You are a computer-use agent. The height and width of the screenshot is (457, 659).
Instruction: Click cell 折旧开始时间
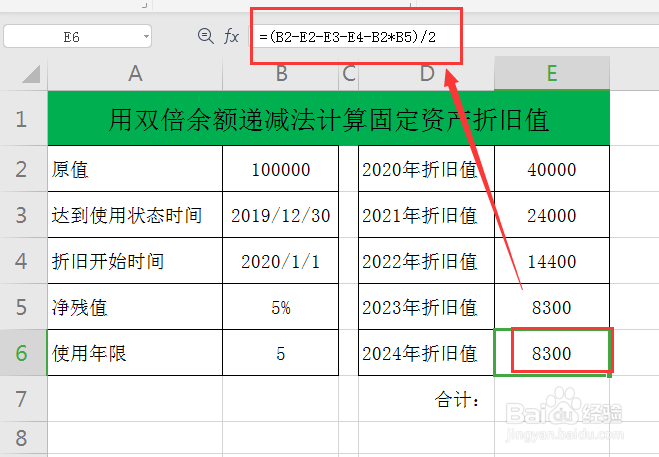pyautogui.click(x=135, y=261)
